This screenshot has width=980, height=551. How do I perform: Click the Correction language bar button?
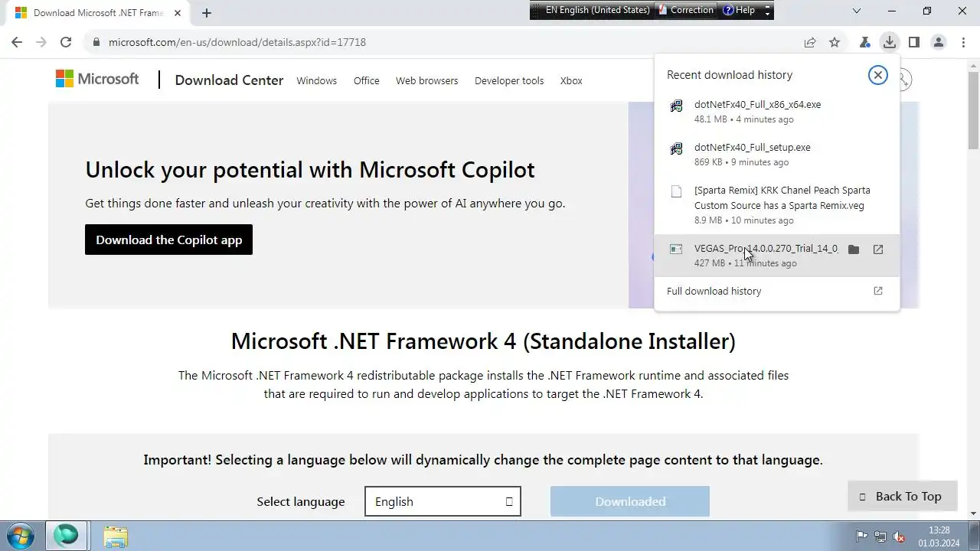[x=685, y=10]
